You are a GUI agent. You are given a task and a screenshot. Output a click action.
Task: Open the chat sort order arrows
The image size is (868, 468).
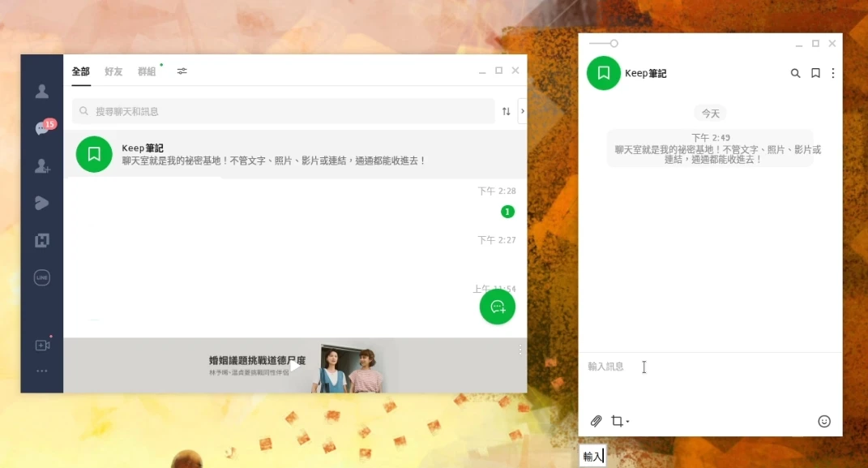506,111
